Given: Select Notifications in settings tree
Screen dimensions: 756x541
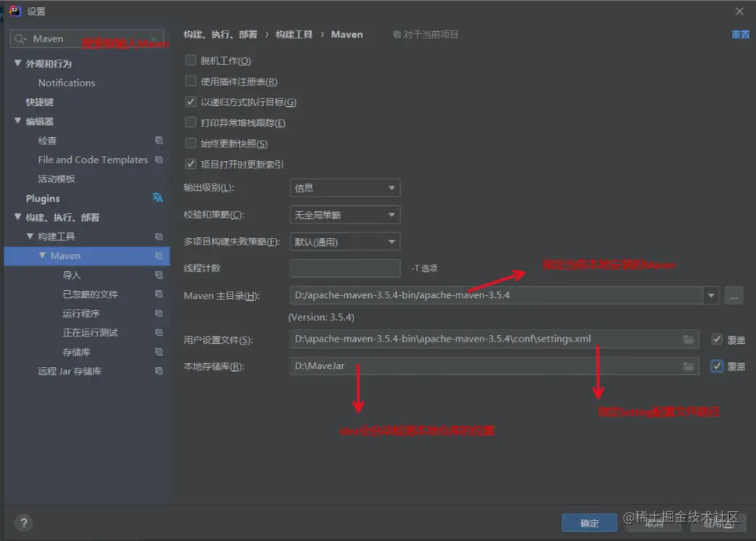Looking at the screenshot, I should pyautogui.click(x=67, y=83).
